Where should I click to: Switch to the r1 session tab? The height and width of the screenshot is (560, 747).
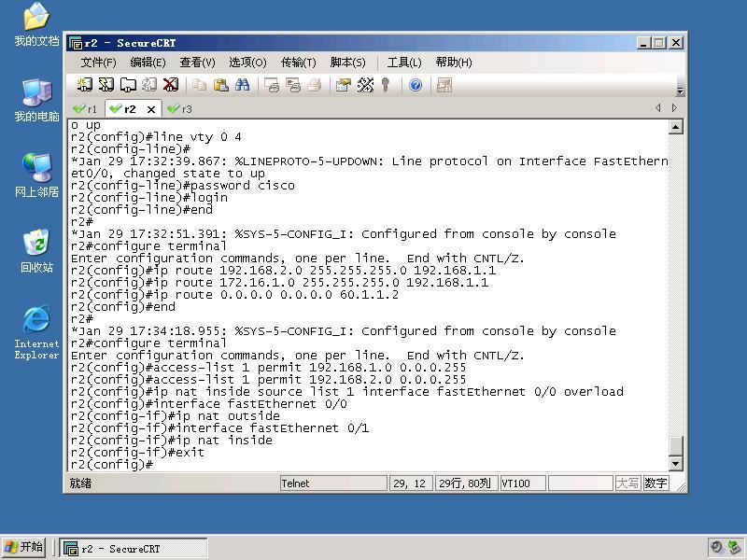point(85,109)
